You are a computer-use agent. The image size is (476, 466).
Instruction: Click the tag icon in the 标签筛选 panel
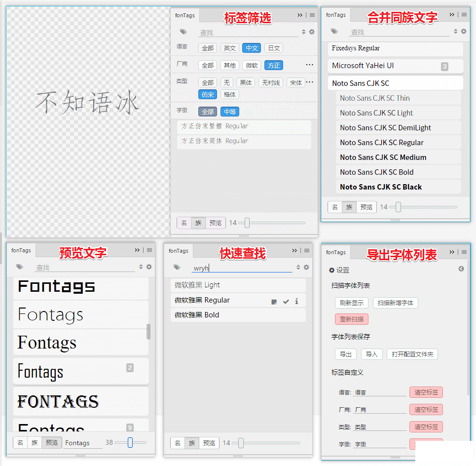point(183,32)
